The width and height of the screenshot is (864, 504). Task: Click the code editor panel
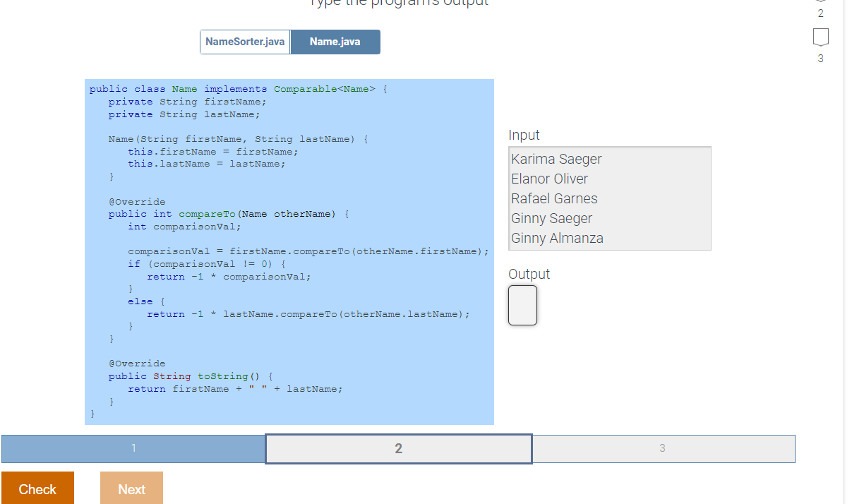pyautogui.click(x=289, y=251)
